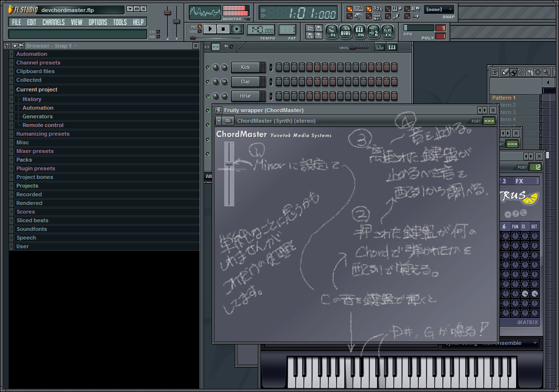Image resolution: width=559 pixels, height=392 pixels.
Task: Mute the Kick channel via its green LED
Action: 208,67
